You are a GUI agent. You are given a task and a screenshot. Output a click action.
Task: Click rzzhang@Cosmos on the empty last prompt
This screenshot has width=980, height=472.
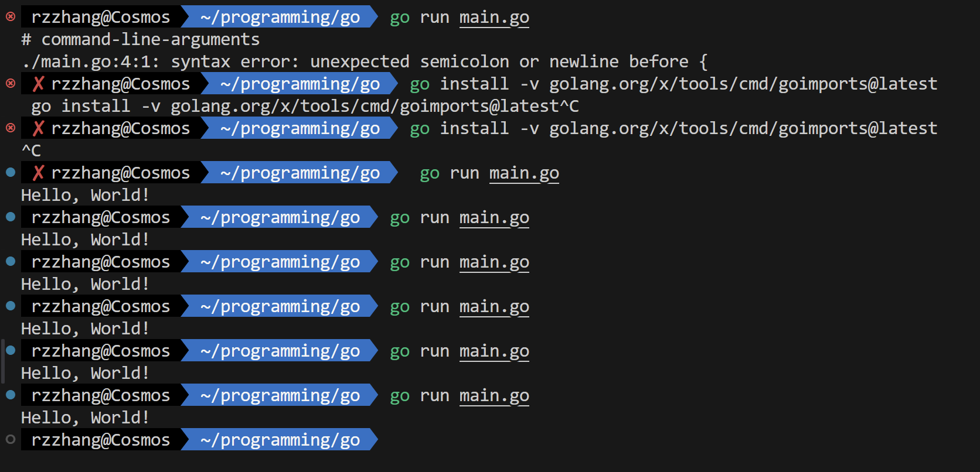click(101, 440)
